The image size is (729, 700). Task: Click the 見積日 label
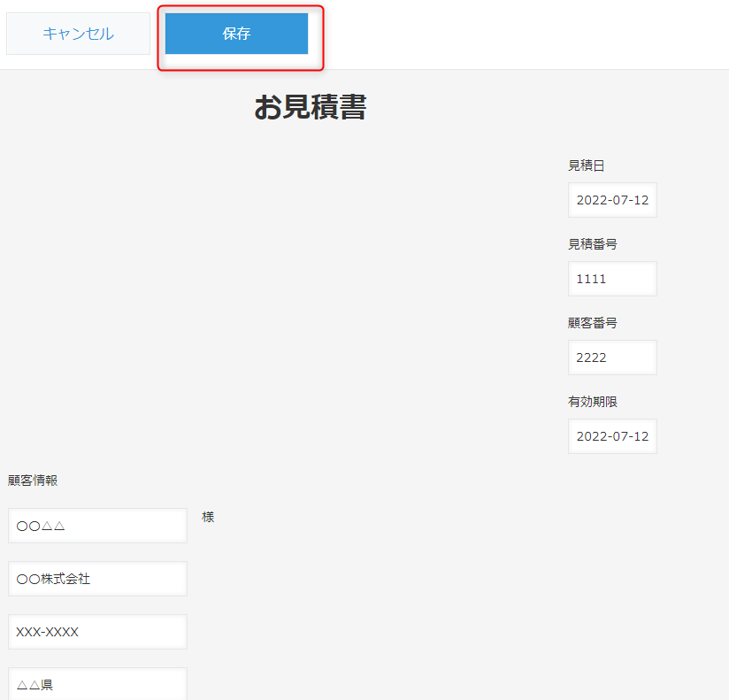click(587, 165)
